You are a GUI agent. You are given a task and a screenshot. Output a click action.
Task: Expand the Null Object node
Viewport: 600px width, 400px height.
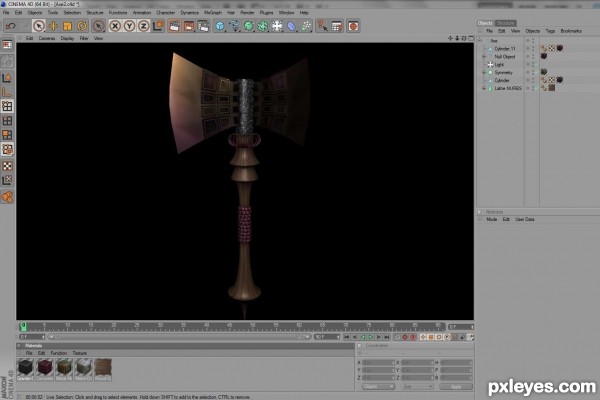(x=484, y=57)
